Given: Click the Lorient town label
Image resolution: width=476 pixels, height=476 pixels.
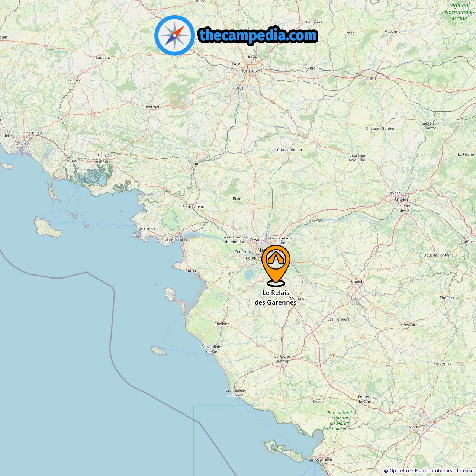Looking at the screenshot, I should 20,144.
